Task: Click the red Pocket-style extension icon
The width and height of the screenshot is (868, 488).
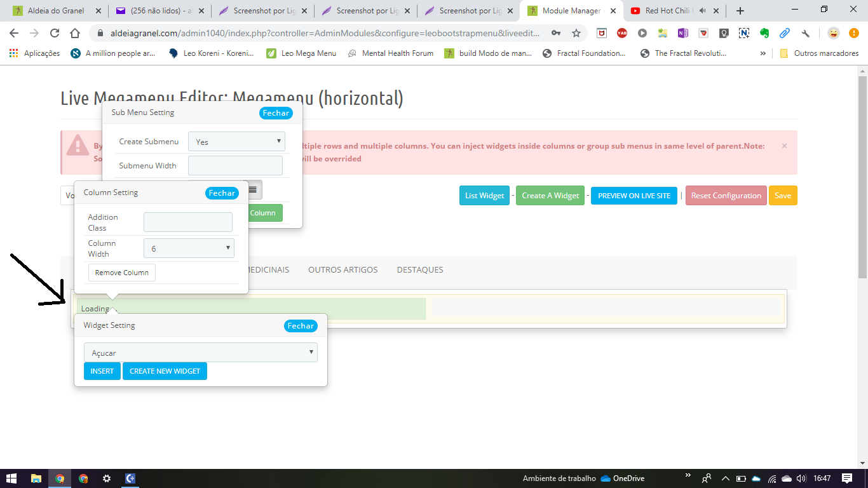Action: click(x=703, y=34)
